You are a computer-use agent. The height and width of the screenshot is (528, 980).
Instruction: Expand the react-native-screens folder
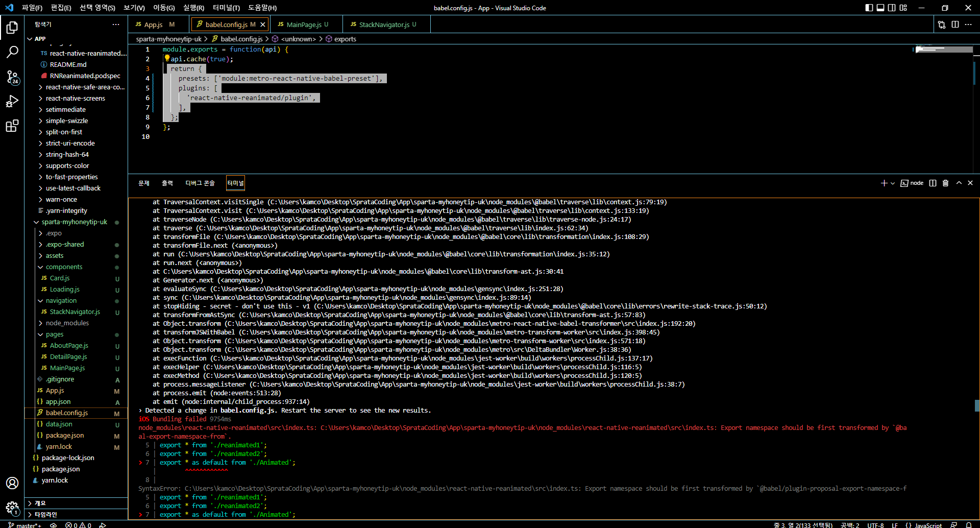[x=76, y=99]
